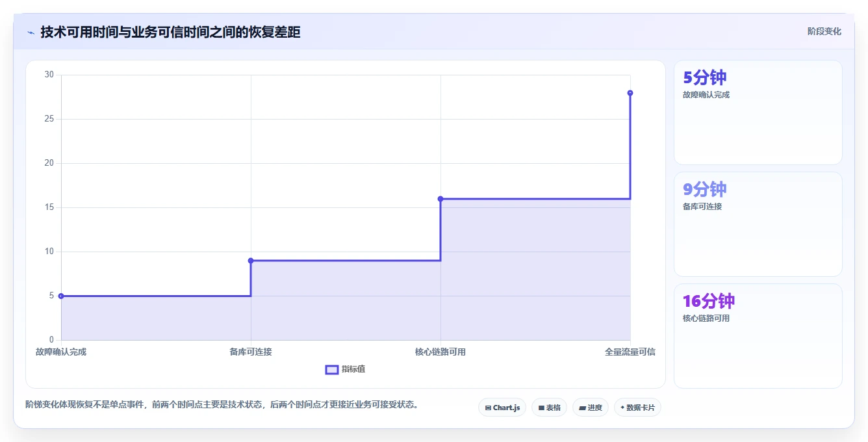868x442 pixels.
Task: Click the lightning icon beside the title
Action: (x=31, y=32)
